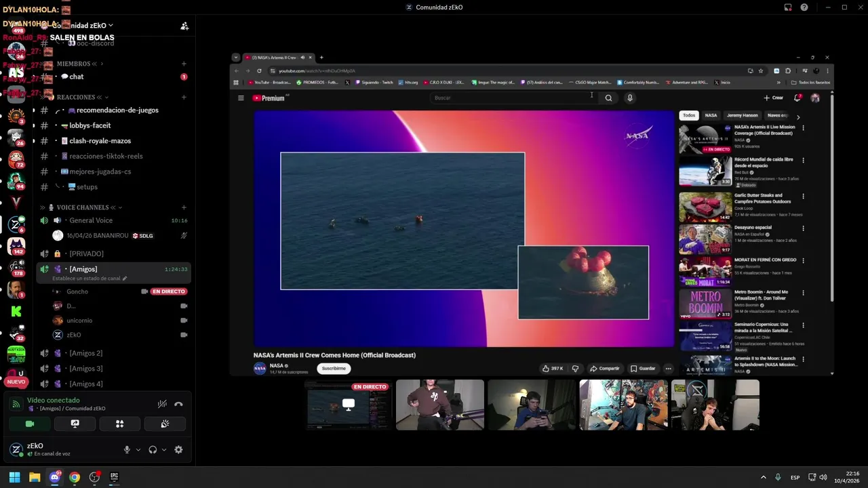Edit the channel status via the pencil icon

coord(124,279)
